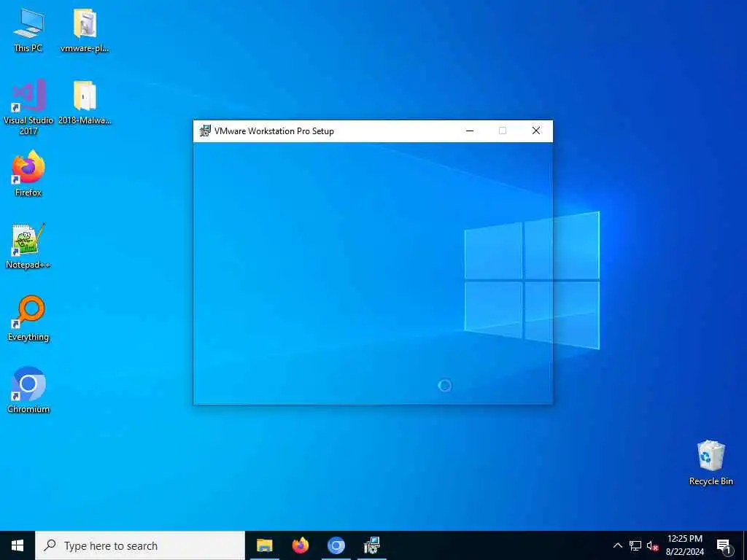The width and height of the screenshot is (747, 560).
Task: Open the 2018-Malwa... folder on desktop
Action: point(85,102)
